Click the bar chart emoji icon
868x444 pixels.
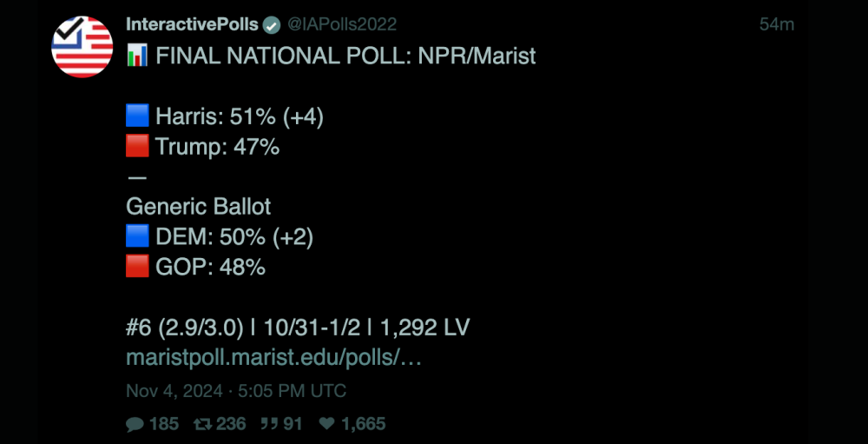click(137, 56)
